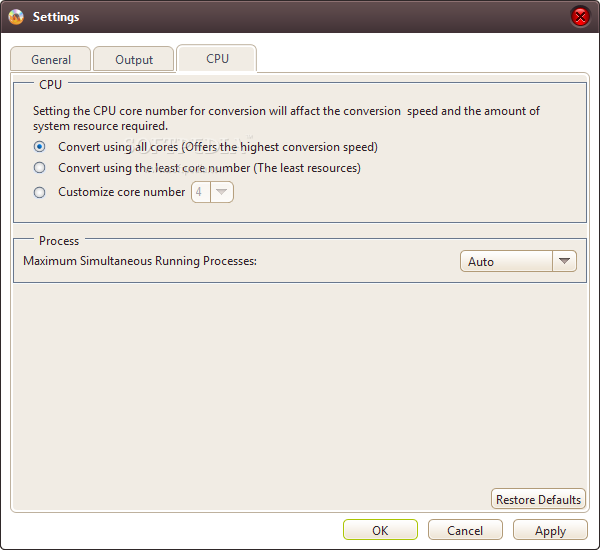Select the CPU tab

point(217,59)
